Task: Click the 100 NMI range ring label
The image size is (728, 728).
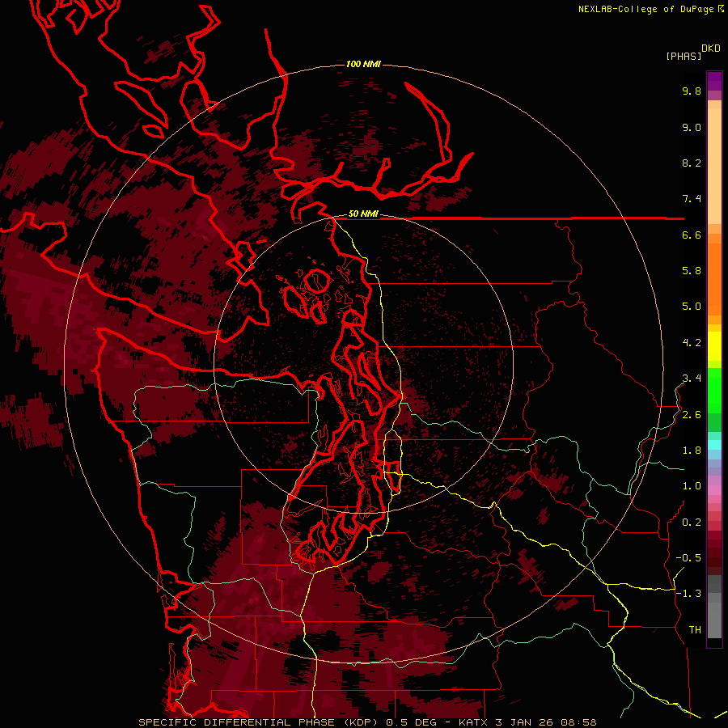Action: pyautogui.click(x=363, y=64)
